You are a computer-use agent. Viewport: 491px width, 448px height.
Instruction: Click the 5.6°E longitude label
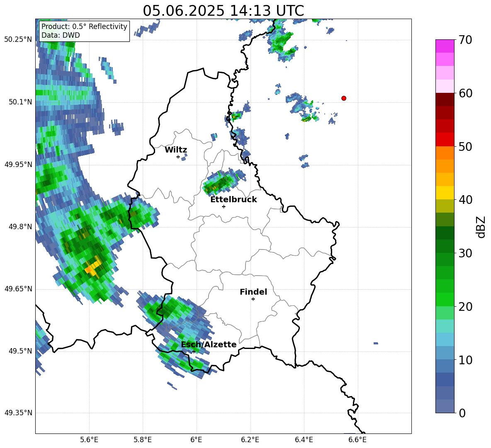coord(89,440)
